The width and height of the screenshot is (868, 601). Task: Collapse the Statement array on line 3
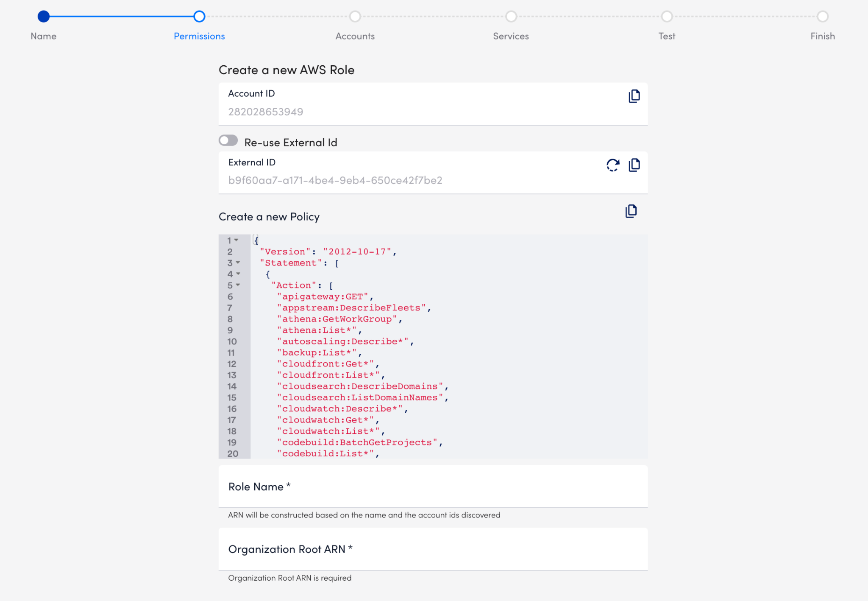236,263
